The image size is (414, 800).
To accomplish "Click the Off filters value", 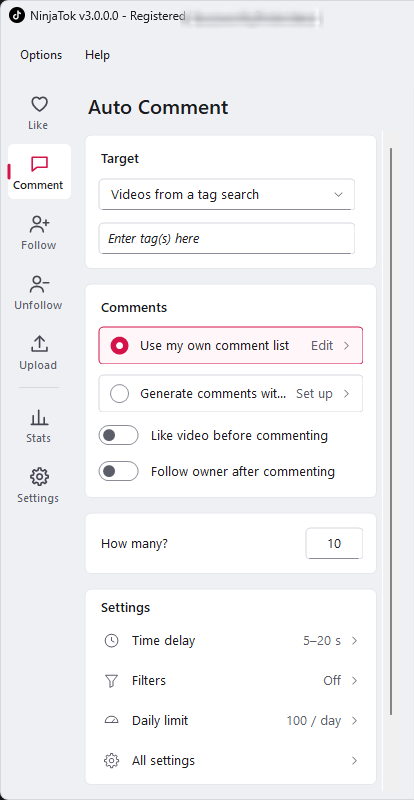I will pos(332,681).
